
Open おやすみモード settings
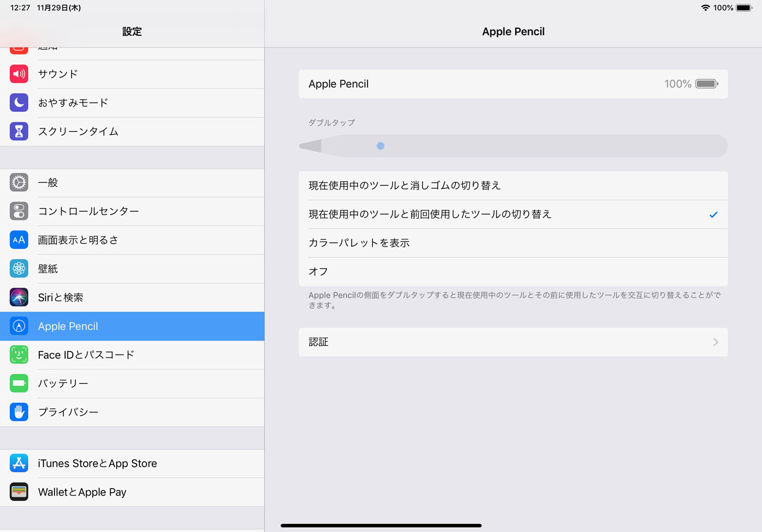(x=132, y=103)
